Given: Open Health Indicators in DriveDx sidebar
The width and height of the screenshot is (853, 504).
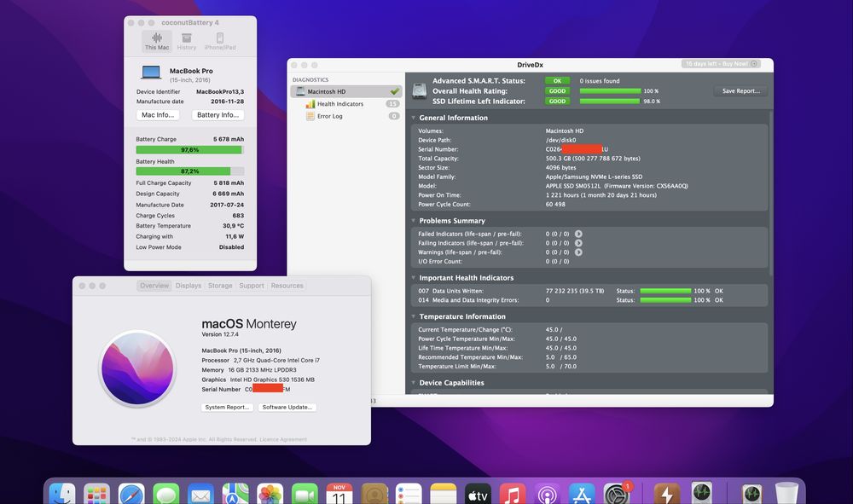Looking at the screenshot, I should click(340, 104).
